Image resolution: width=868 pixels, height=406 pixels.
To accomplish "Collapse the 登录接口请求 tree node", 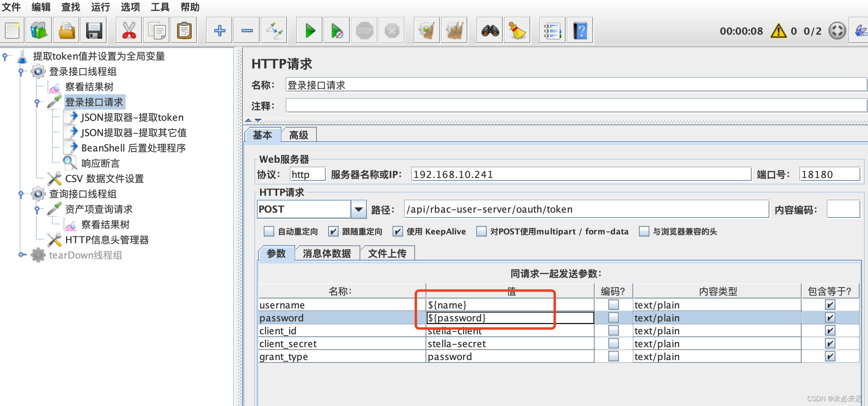I will [x=37, y=102].
